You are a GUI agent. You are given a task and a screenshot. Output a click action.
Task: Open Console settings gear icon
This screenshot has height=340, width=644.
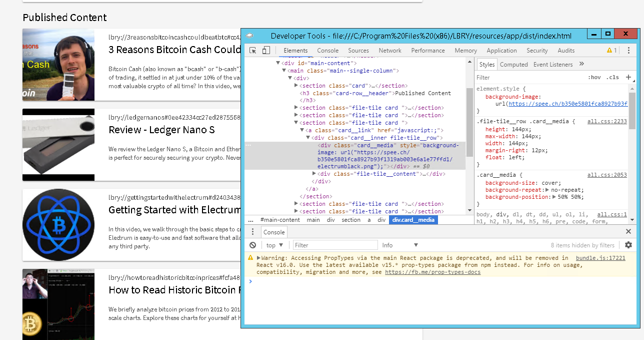point(628,245)
